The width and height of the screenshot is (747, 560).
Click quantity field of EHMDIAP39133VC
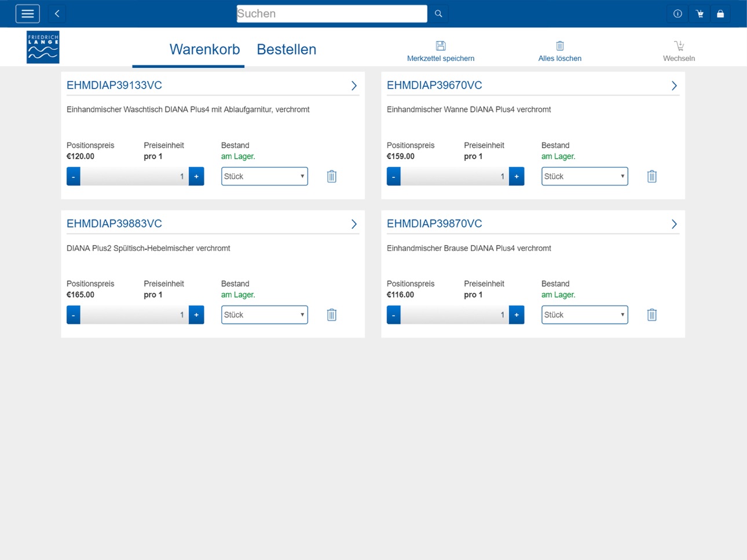point(134,176)
